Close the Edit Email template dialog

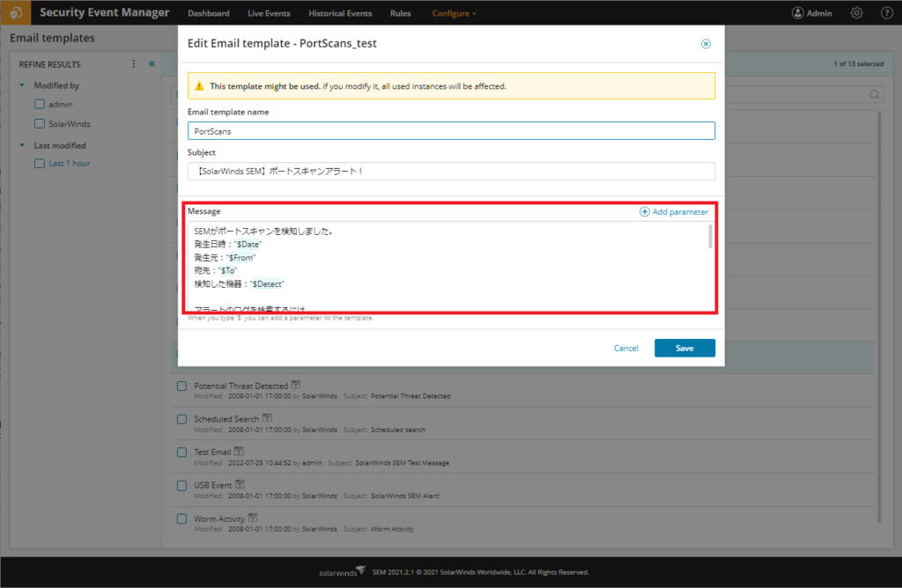[706, 44]
